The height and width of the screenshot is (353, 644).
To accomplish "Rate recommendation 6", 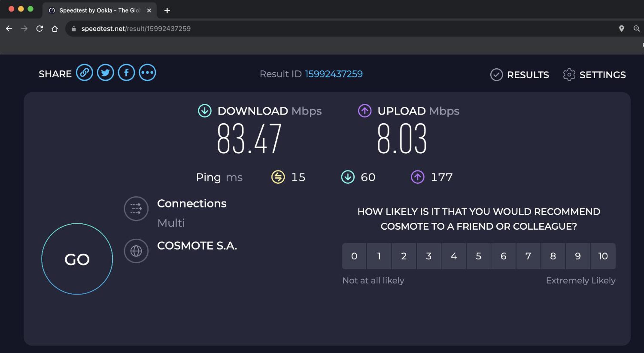I will click(x=503, y=256).
